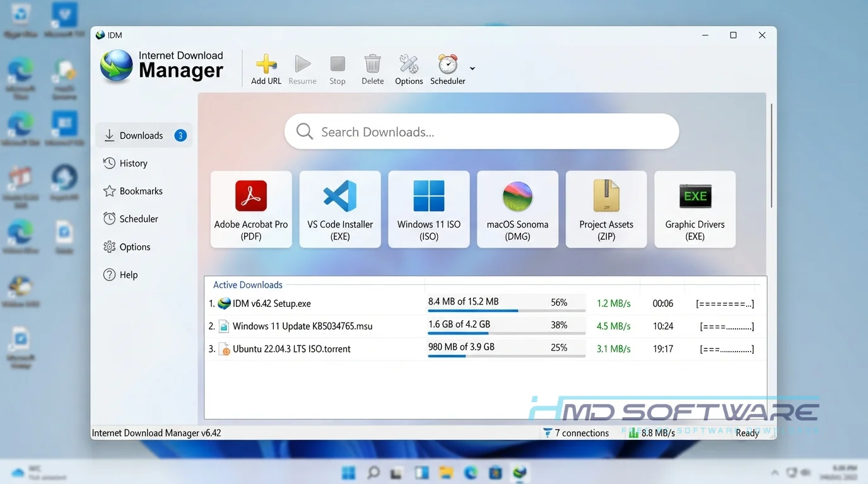Click the 00:06 time remaining value
This screenshot has width=868, height=484.
(663, 303)
